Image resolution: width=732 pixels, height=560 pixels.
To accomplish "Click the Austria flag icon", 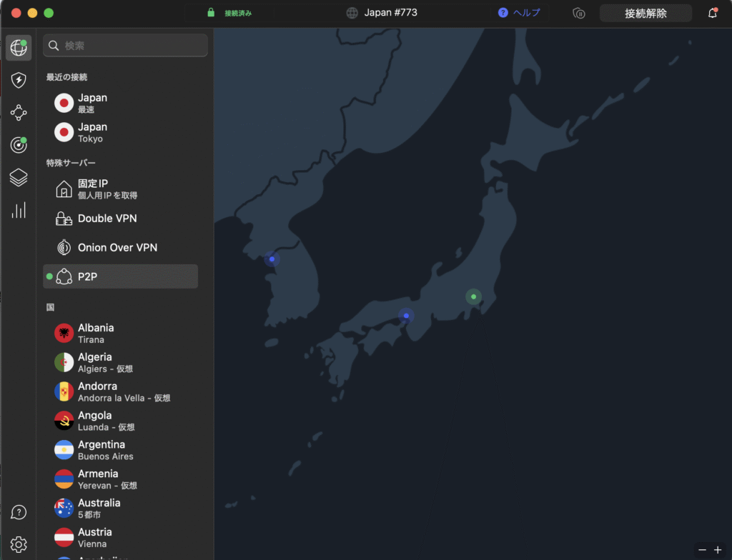I will click(x=64, y=537).
